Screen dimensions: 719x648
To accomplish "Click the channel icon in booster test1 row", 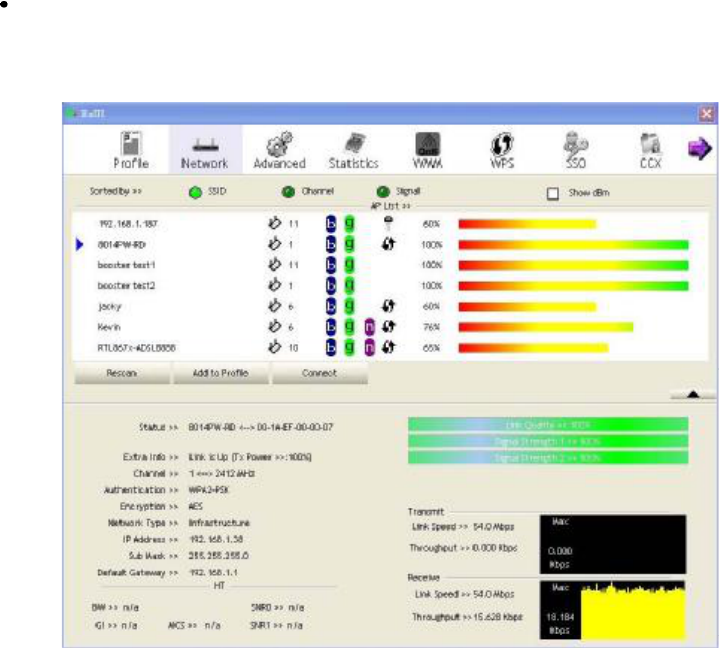I will [274, 265].
